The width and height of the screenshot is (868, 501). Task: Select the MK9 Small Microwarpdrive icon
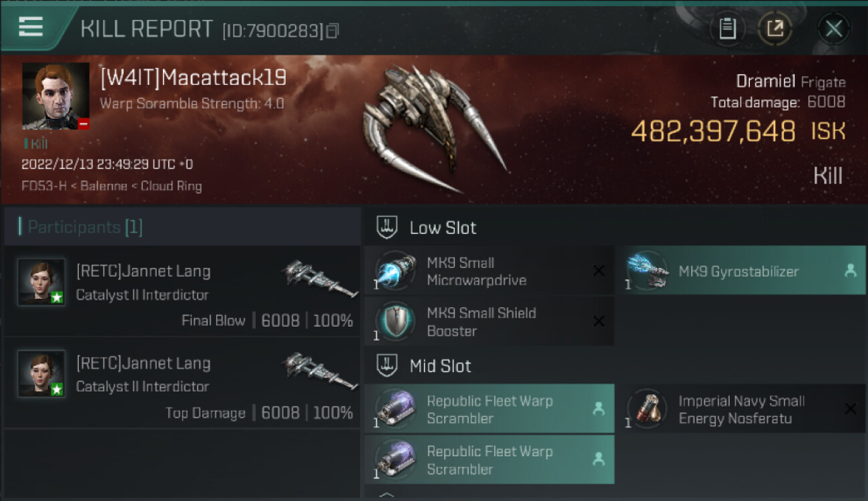[x=394, y=271]
